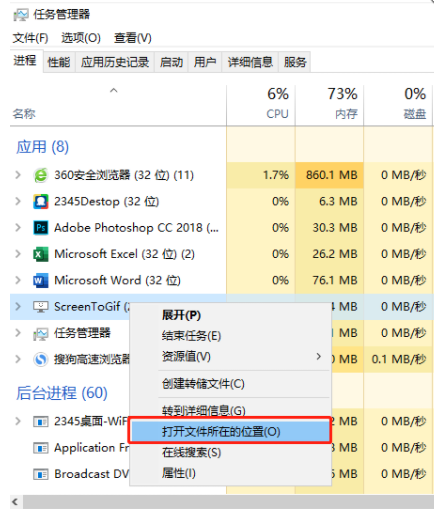Expand the Microsoft Excel process group
The width and height of the screenshot is (434, 510).
pos(18,254)
